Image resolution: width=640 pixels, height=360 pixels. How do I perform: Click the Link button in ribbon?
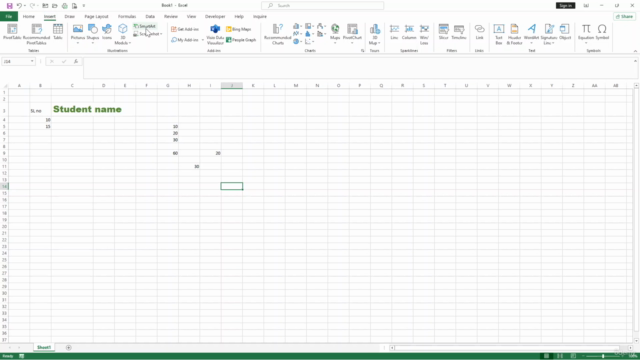(480, 32)
